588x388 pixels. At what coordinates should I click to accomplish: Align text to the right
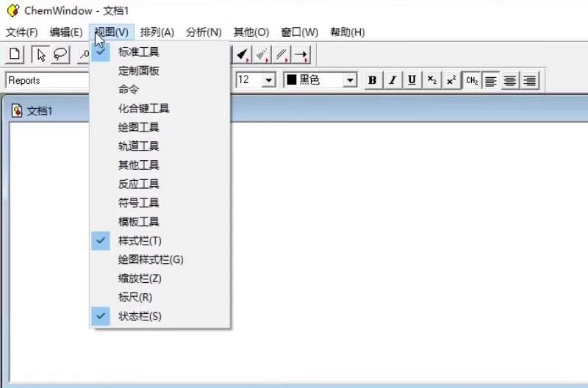pos(529,80)
